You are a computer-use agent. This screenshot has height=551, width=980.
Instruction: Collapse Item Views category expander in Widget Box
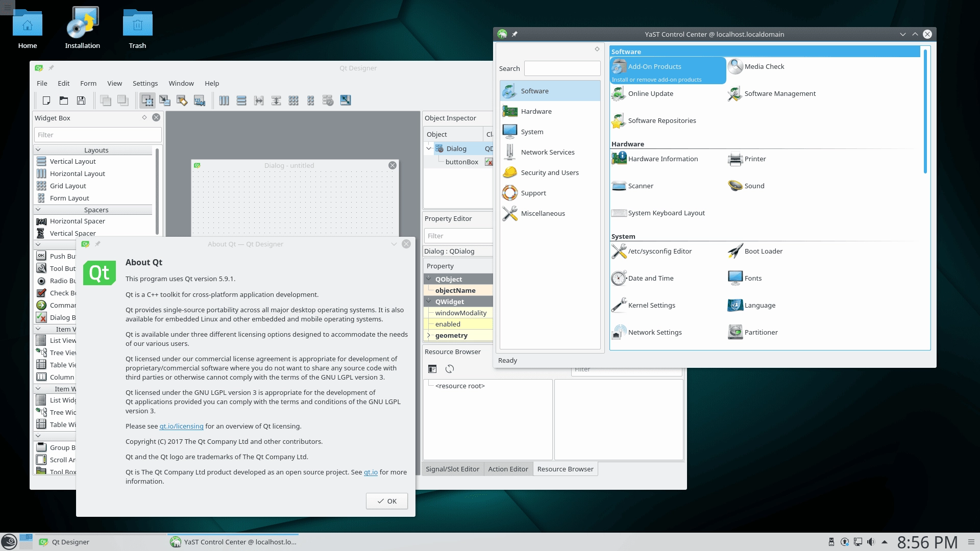coord(38,329)
